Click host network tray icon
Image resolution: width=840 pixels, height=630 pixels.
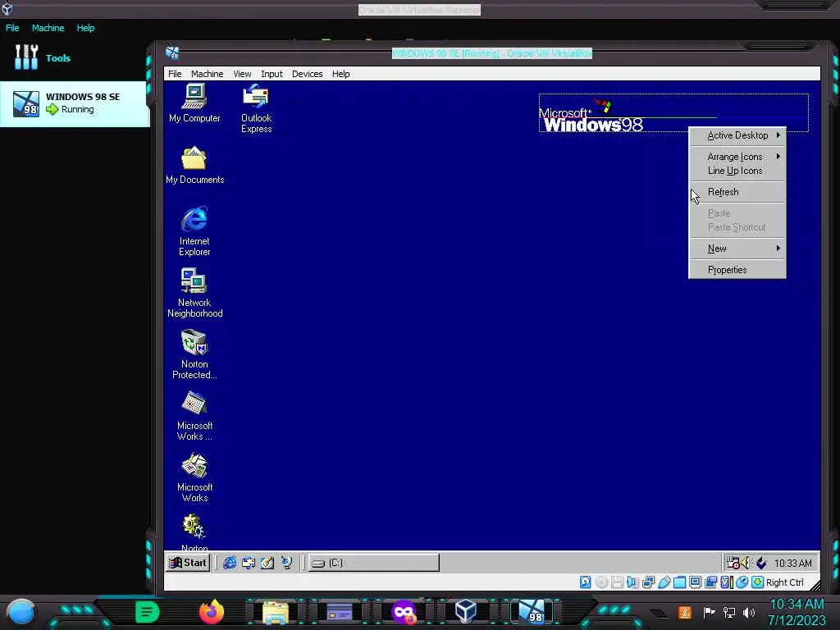[729, 612]
